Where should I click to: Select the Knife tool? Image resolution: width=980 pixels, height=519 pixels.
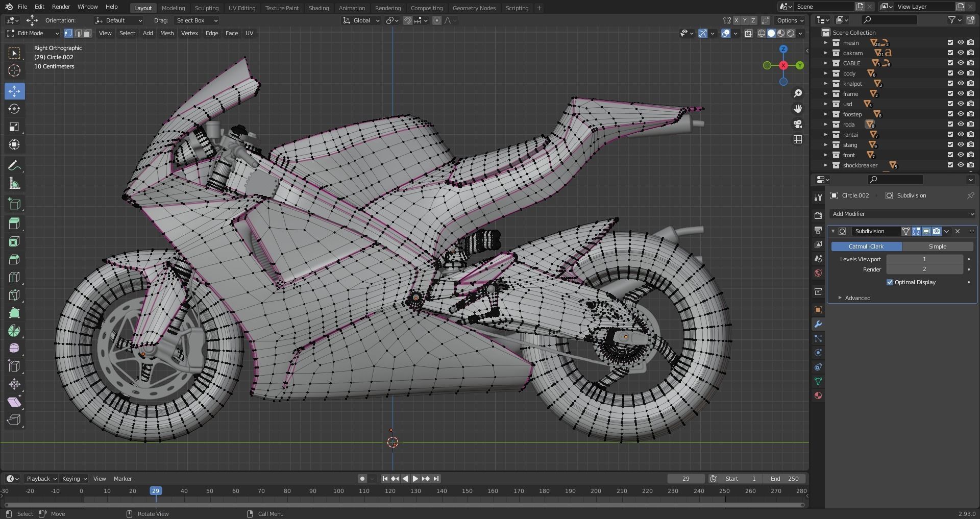14,295
